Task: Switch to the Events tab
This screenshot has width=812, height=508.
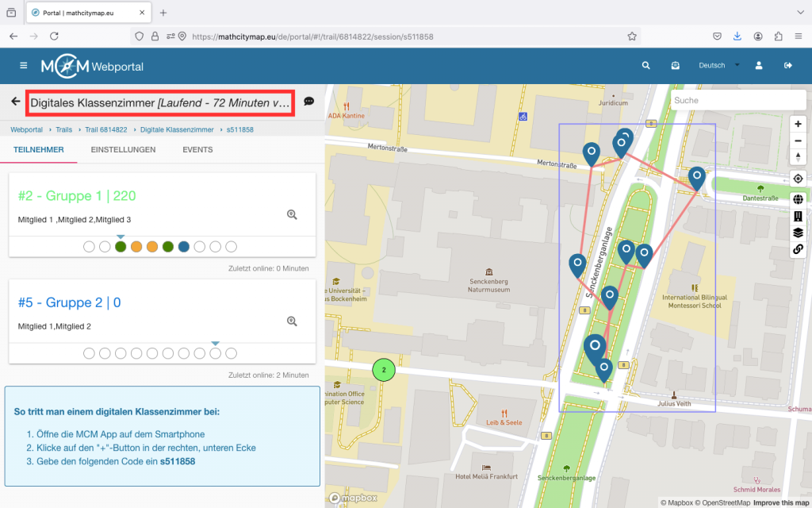Action: (197, 149)
